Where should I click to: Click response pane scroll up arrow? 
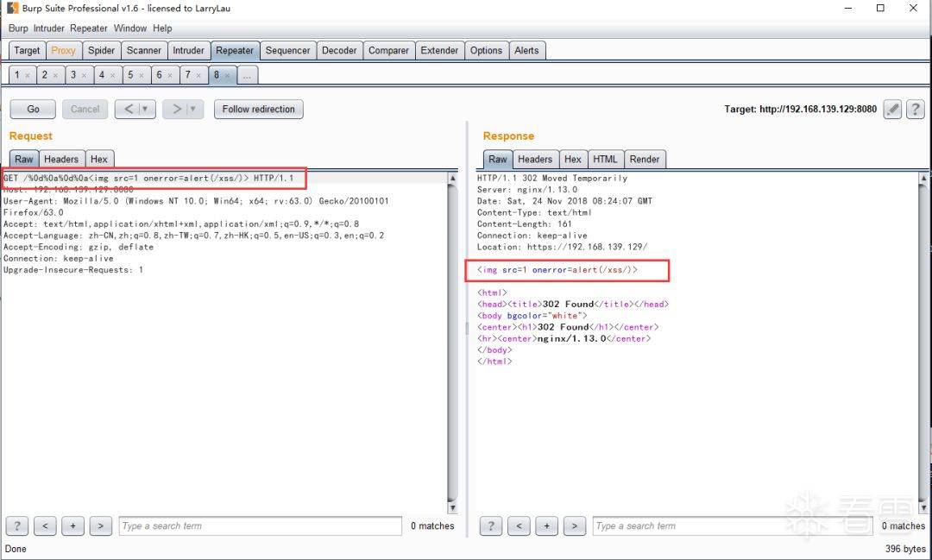click(923, 179)
